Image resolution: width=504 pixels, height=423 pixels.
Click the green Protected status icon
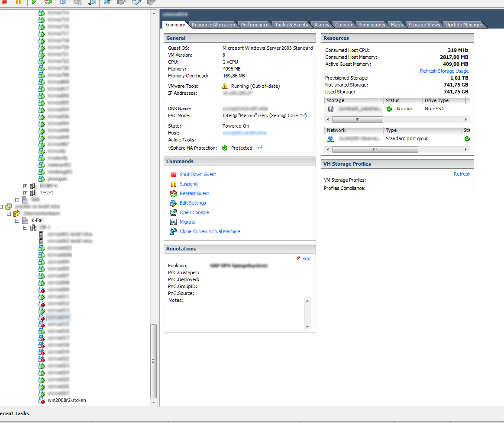point(225,147)
